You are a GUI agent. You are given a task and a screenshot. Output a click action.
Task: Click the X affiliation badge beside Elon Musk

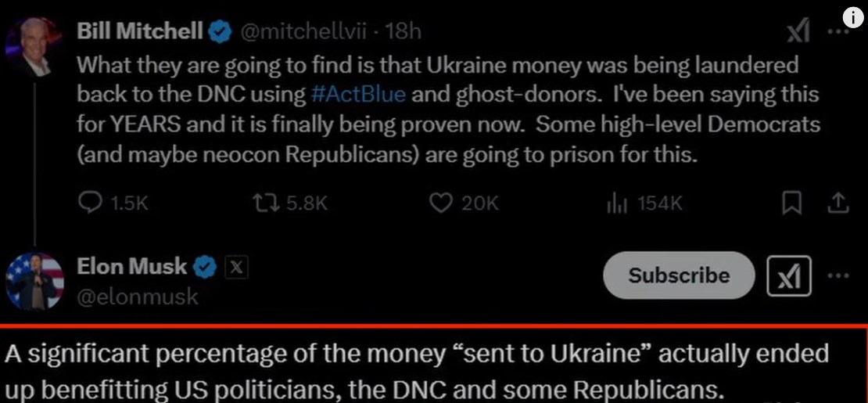tap(237, 268)
